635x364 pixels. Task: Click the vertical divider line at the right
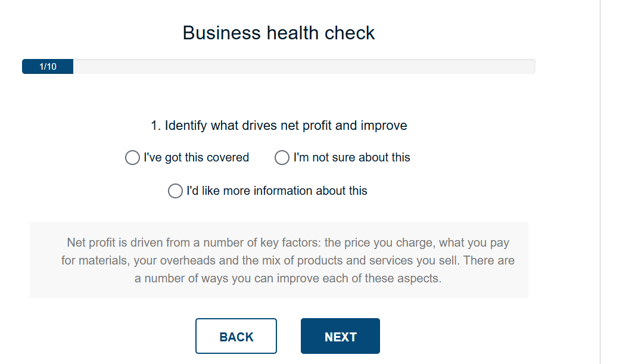[600, 179]
